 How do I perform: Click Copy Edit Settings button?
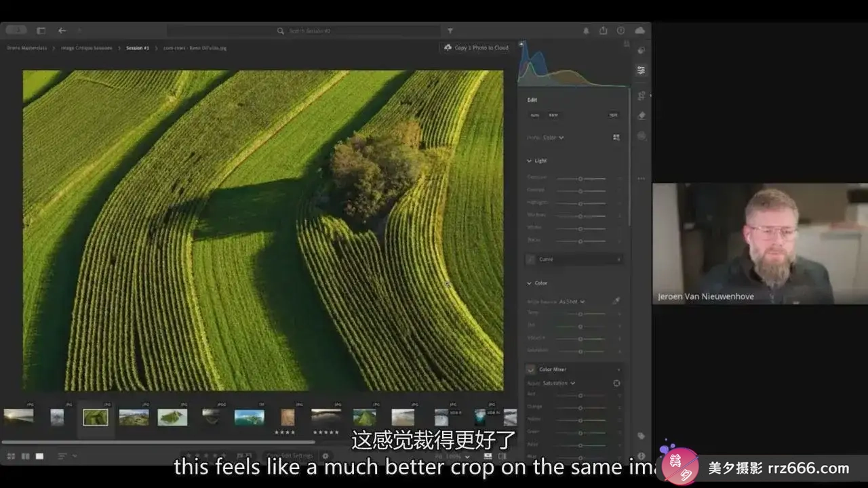[x=290, y=456]
